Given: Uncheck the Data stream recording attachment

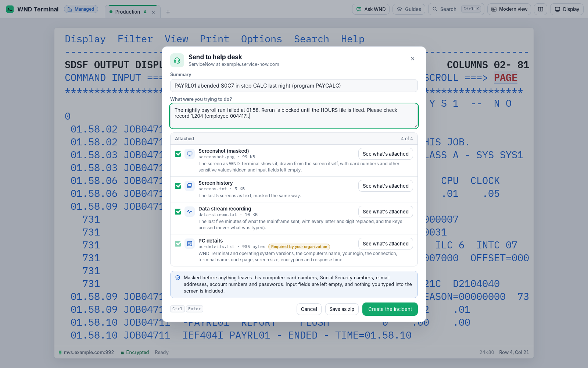Looking at the screenshot, I should 178,212.
